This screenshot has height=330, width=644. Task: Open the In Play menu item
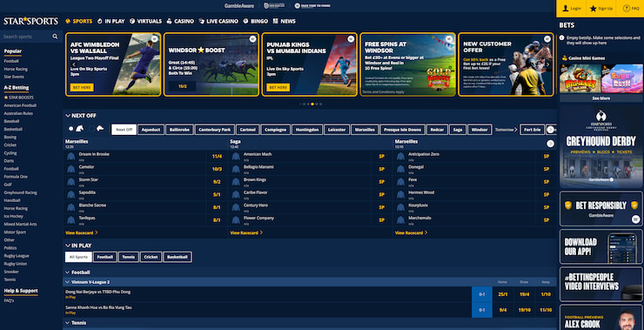pos(111,21)
